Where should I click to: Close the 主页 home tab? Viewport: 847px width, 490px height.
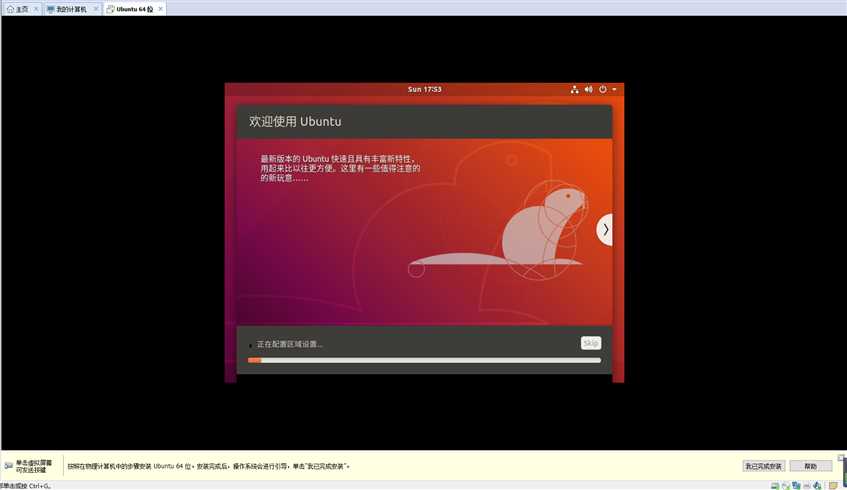pyautogui.click(x=36, y=9)
